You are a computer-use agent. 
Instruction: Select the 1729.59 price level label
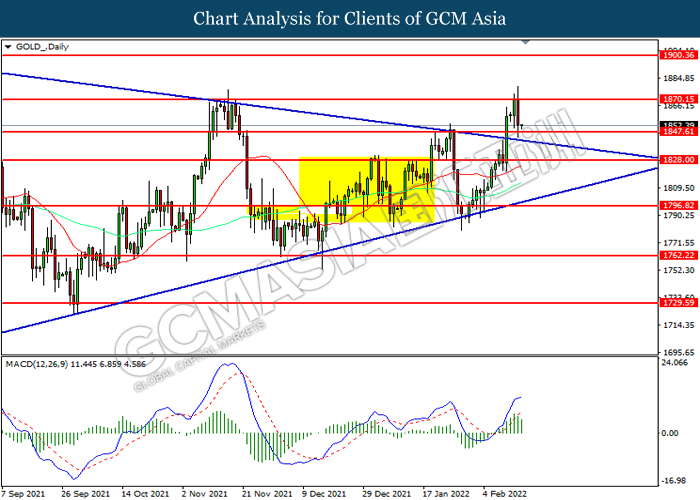click(x=679, y=303)
